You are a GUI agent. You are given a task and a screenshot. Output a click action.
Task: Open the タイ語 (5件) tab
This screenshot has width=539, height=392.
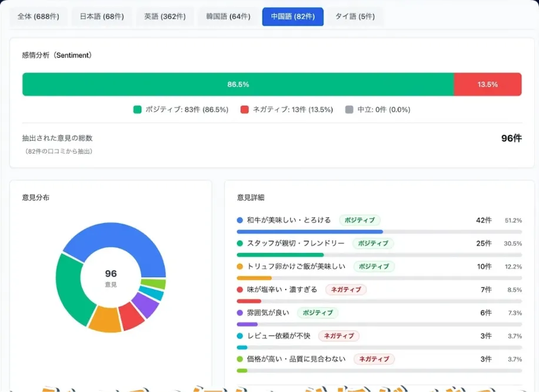tap(355, 16)
